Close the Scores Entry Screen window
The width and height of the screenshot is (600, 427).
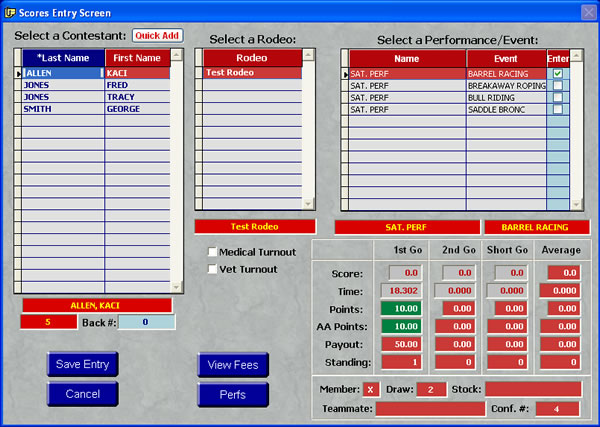[588, 12]
